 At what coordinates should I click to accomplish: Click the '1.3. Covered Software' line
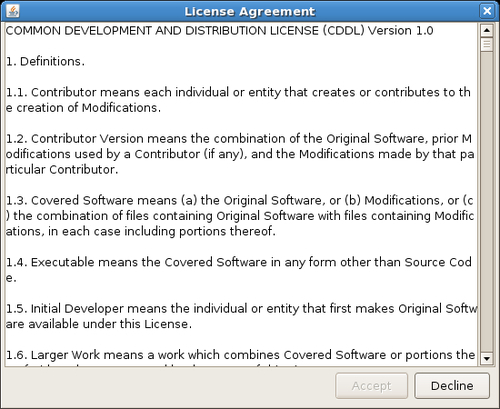(240, 200)
